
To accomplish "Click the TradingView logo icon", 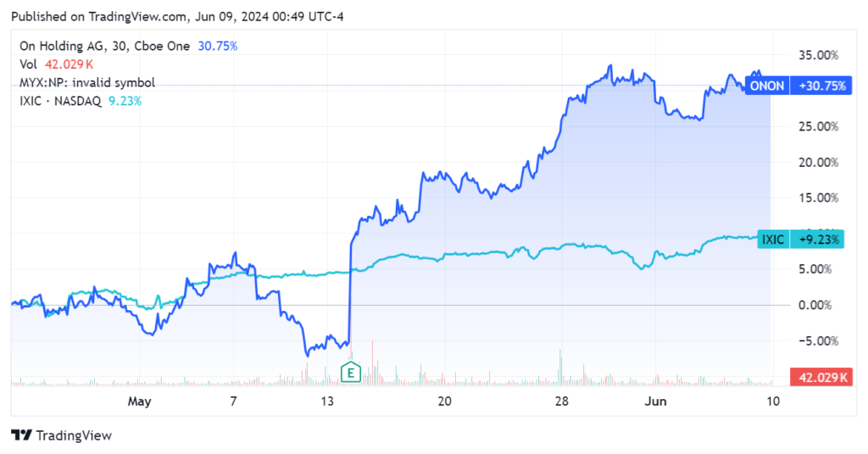I will pyautogui.click(x=21, y=435).
